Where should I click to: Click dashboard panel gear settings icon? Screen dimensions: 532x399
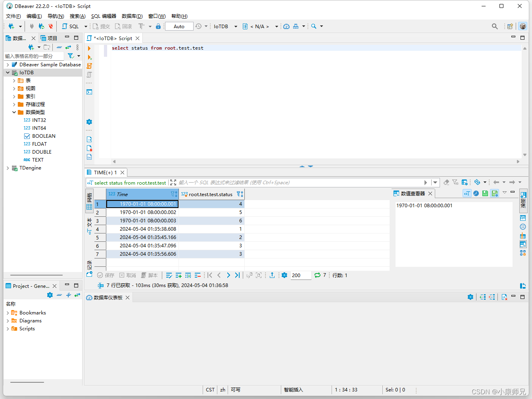tap(471, 297)
